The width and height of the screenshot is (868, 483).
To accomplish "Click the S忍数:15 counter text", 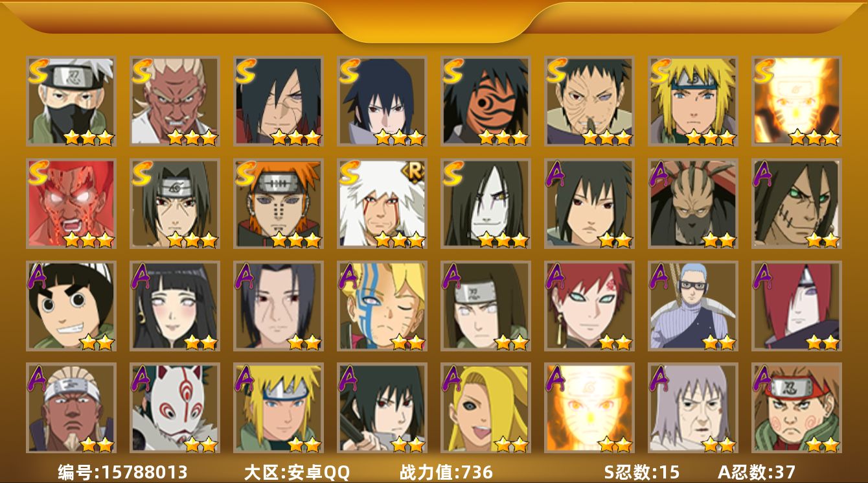I will point(642,472).
